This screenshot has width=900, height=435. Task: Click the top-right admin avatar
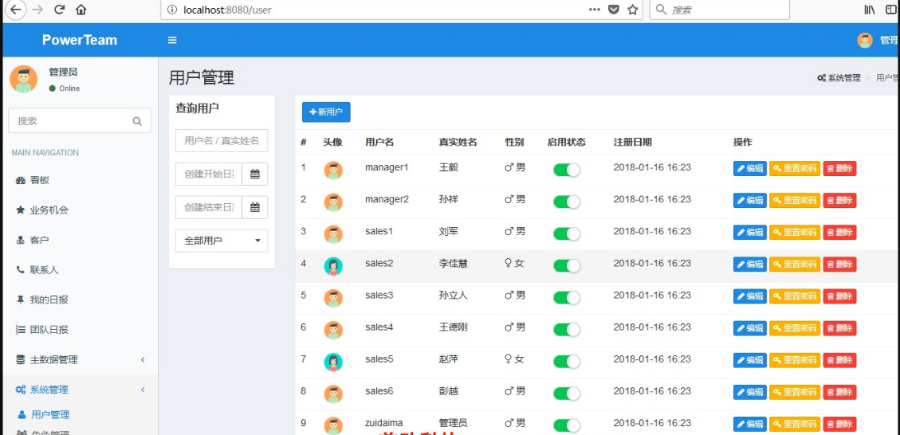coord(865,40)
